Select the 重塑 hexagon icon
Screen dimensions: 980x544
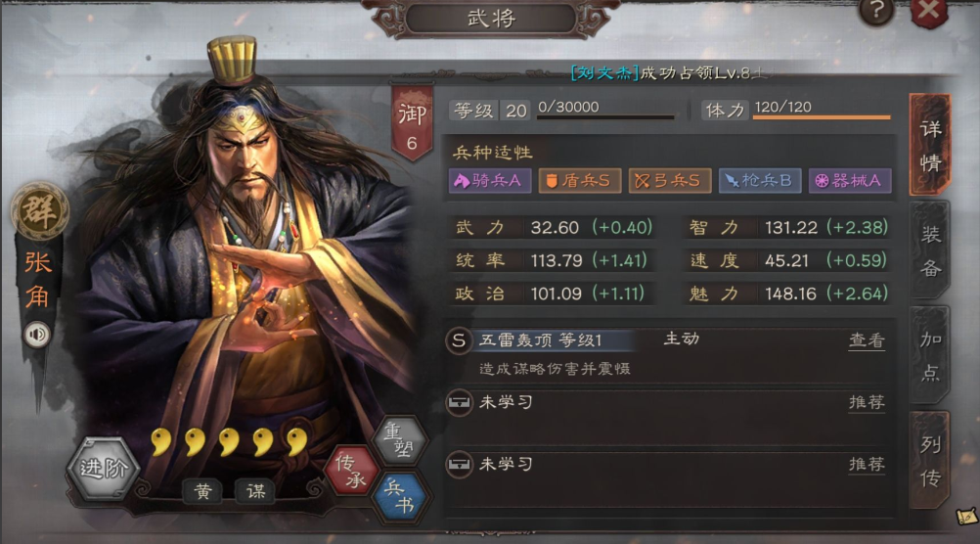tap(401, 439)
